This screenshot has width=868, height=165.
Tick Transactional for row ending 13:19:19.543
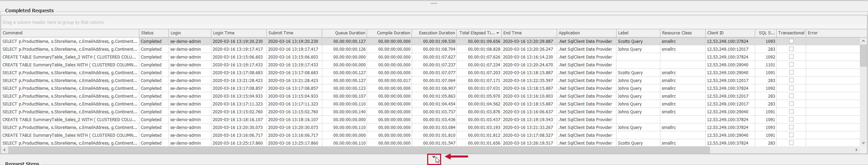pyautogui.click(x=791, y=119)
